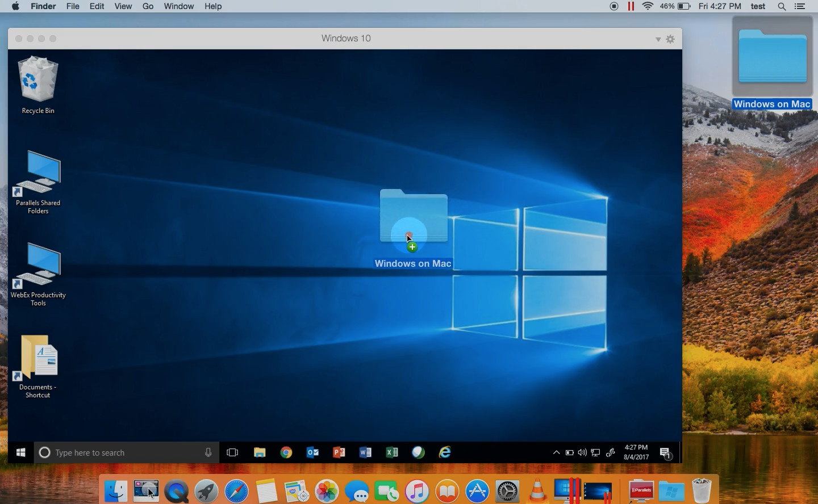This screenshot has width=818, height=504.
Task: Select Parallels Shared Folders desktop icon
Action: pos(38,182)
